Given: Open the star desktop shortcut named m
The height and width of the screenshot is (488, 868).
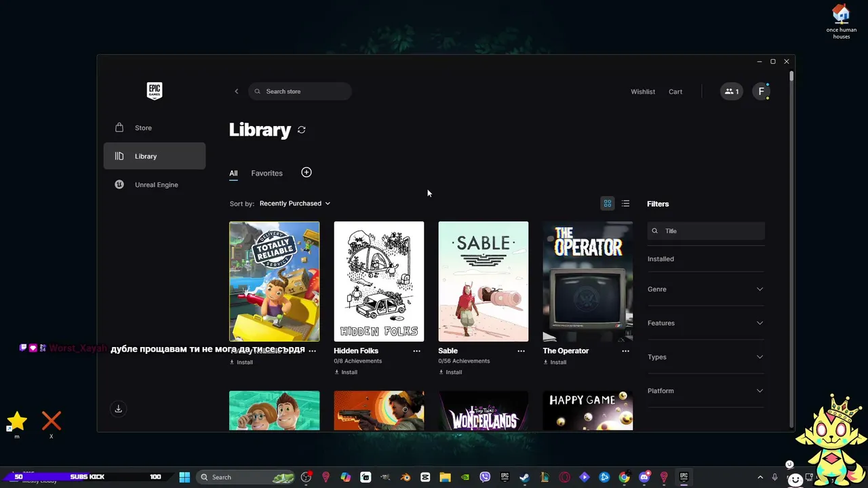Looking at the screenshot, I should 17,425.
